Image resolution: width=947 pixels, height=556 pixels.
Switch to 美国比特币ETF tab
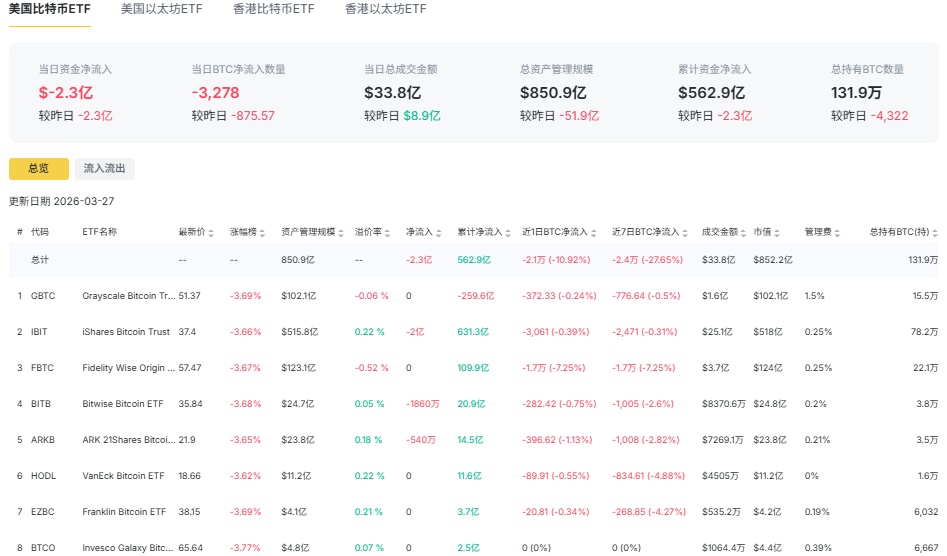(x=50, y=9)
